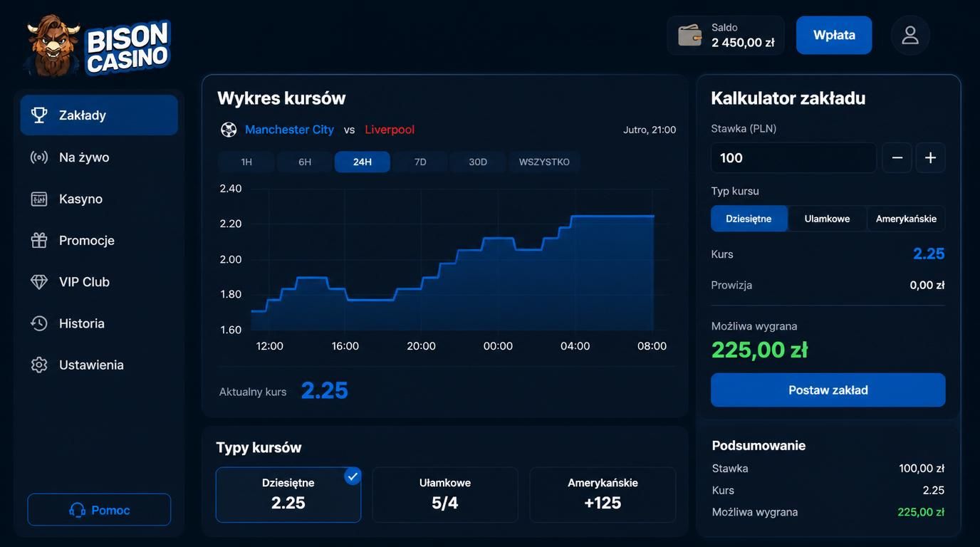Click the Wykres kursów heading
The width and height of the screenshot is (980, 547).
coord(281,98)
